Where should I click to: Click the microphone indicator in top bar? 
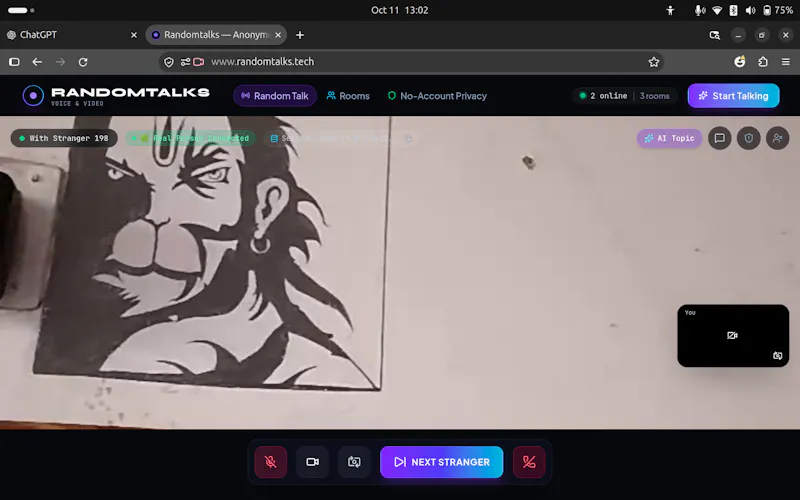point(700,10)
